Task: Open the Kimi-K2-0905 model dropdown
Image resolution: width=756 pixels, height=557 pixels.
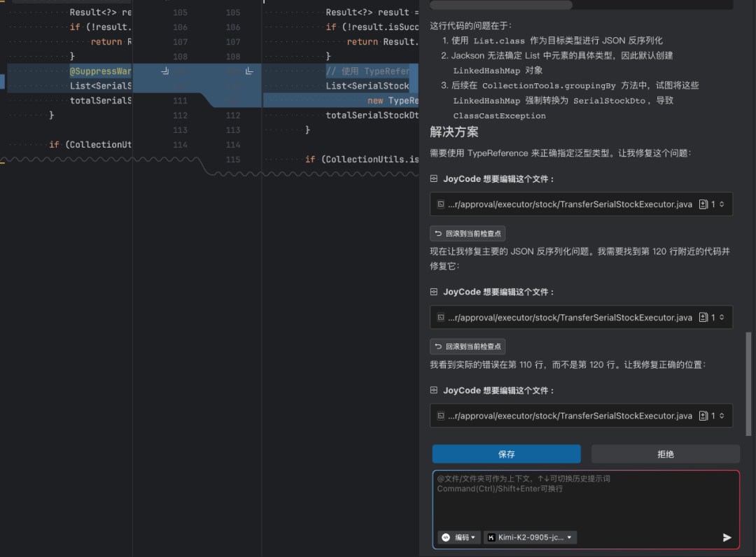Action: (530, 537)
